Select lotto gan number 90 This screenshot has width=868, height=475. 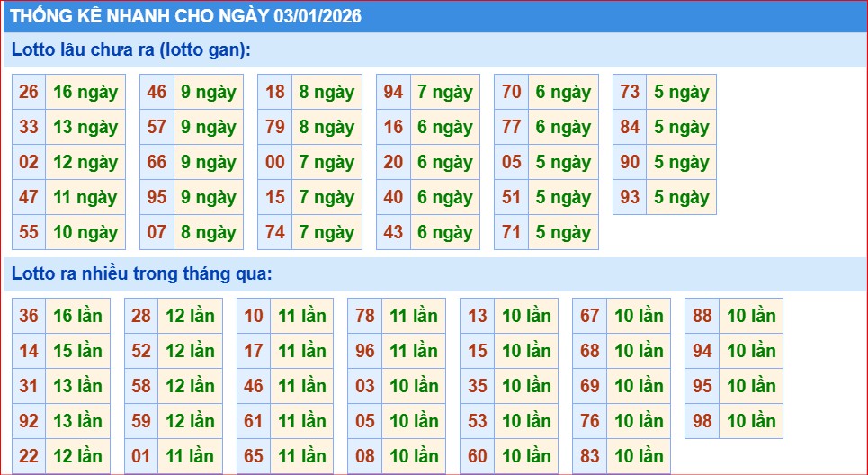pyautogui.click(x=630, y=162)
